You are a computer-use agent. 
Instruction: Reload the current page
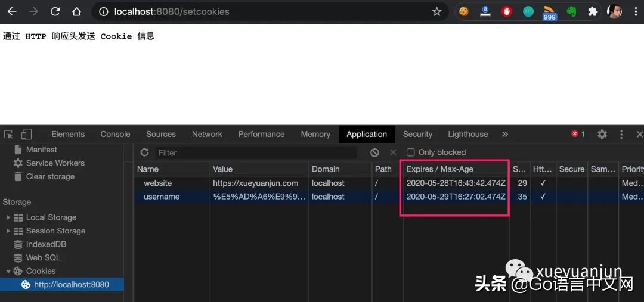(55, 11)
